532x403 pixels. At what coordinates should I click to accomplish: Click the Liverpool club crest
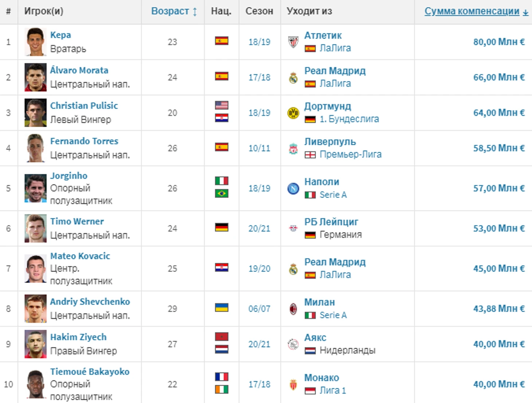pyautogui.click(x=293, y=148)
